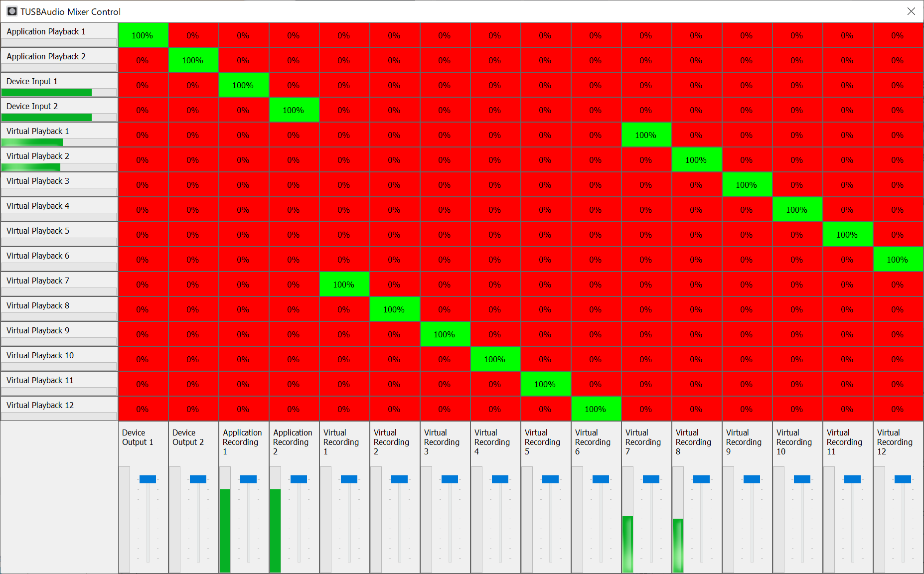The height and width of the screenshot is (574, 924).
Task: Select the Virtual Playback 10 row header
Action: coord(59,359)
